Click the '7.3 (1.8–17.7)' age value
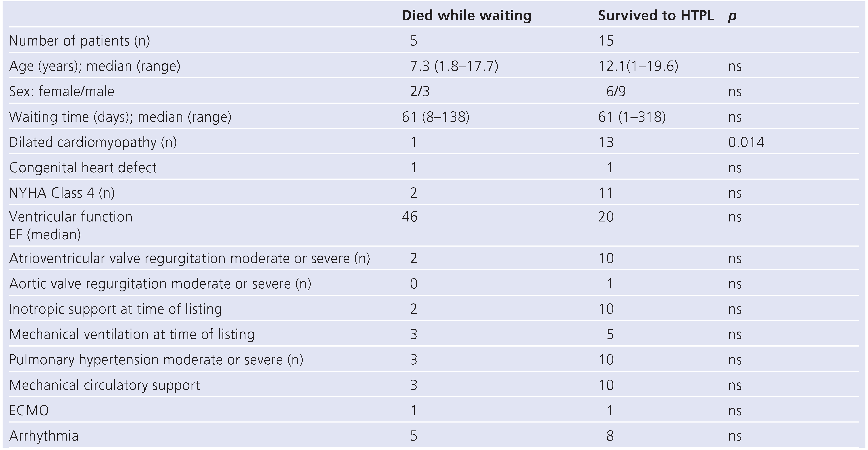 (x=454, y=66)
